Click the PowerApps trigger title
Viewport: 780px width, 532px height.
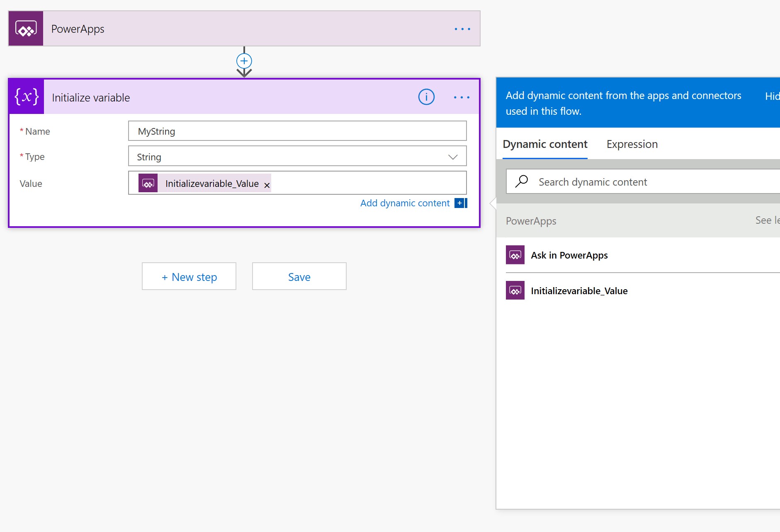pyautogui.click(x=78, y=29)
